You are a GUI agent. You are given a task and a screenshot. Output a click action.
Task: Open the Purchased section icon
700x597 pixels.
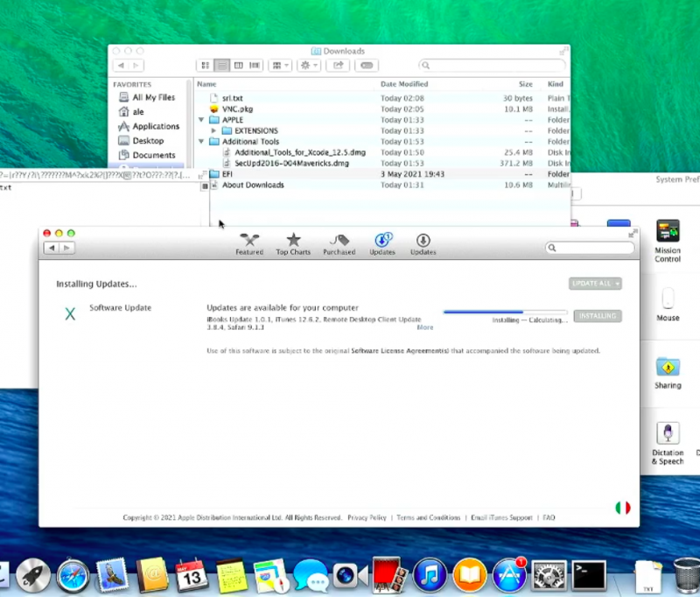point(339,244)
